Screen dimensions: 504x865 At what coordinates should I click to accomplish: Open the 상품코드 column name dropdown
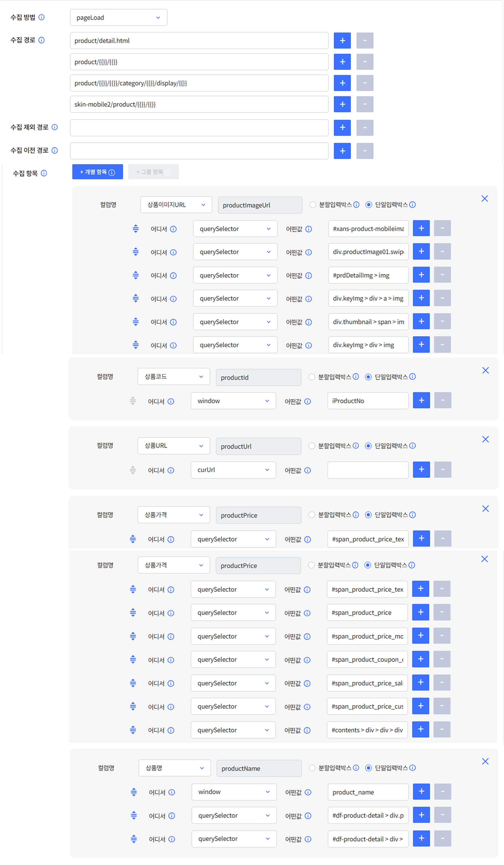pos(174,377)
